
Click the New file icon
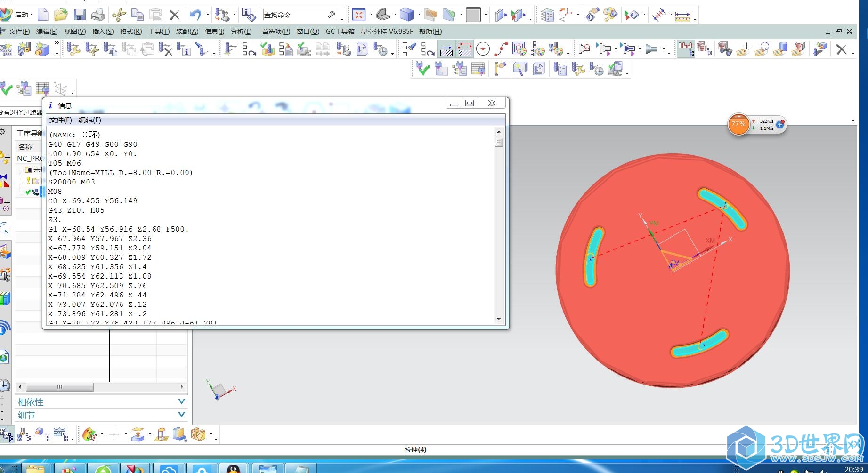43,15
